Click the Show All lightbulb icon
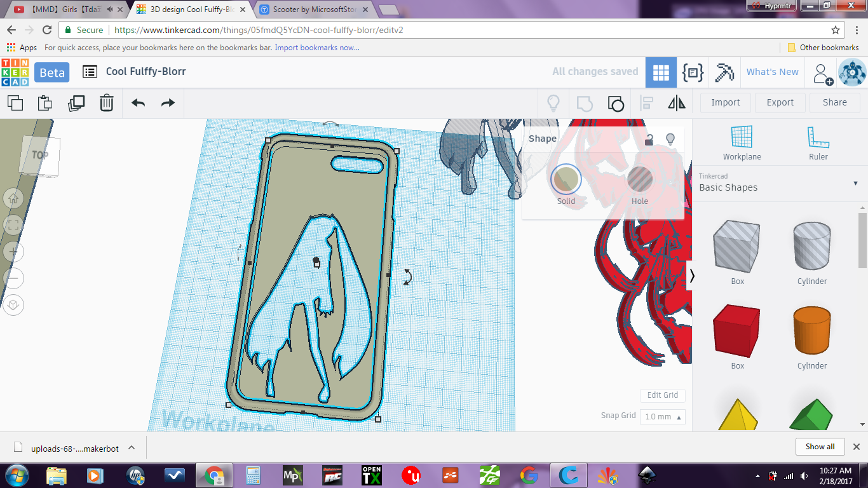868x488 pixels. [x=553, y=103]
